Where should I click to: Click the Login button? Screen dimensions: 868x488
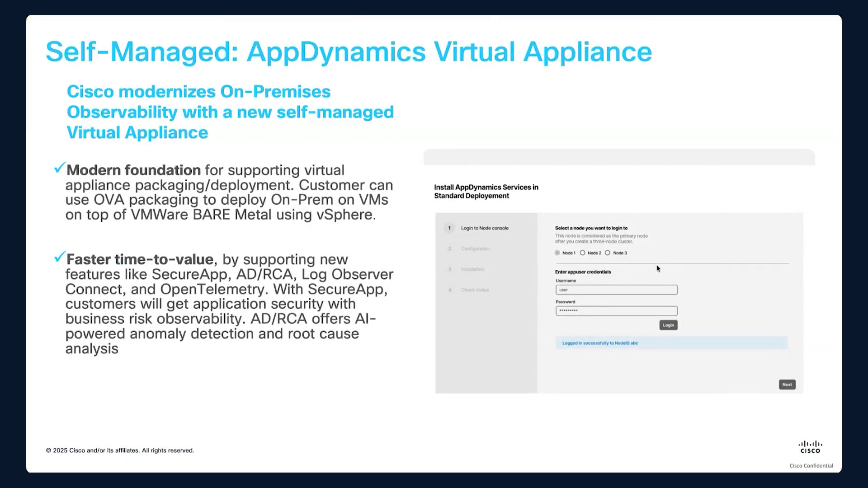pos(668,325)
